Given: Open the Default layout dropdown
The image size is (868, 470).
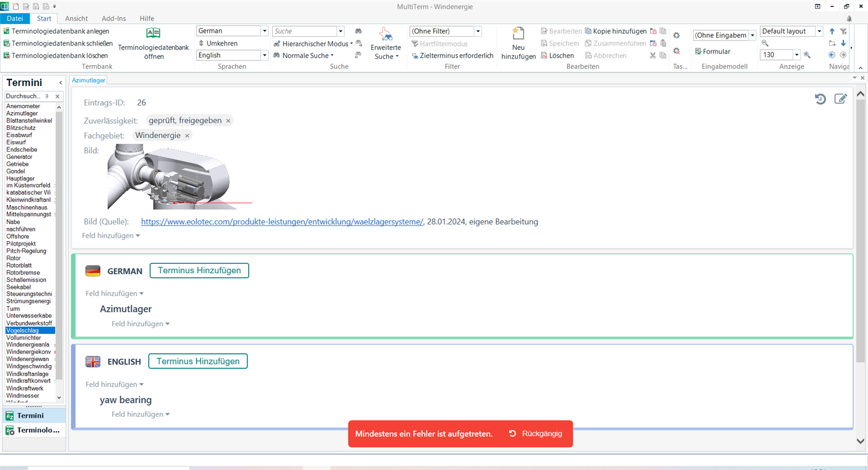Looking at the screenshot, I should click(x=819, y=31).
